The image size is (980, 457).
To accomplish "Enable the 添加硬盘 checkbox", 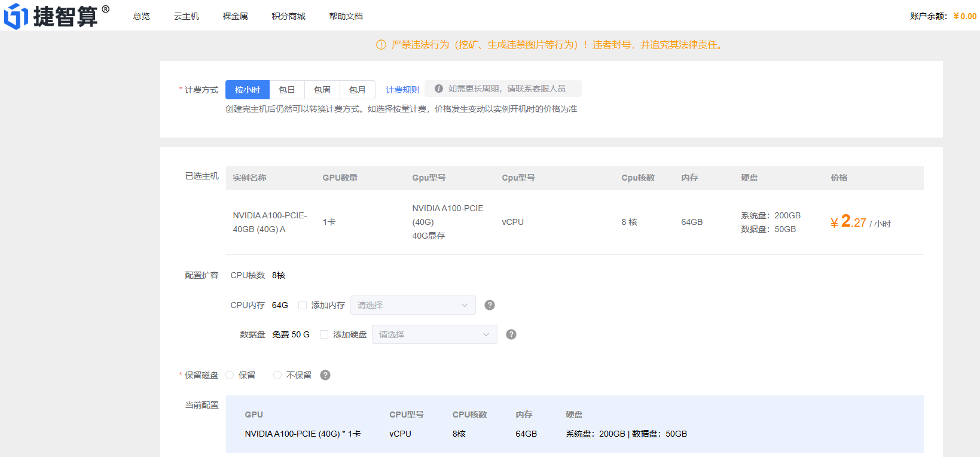I will [x=324, y=334].
